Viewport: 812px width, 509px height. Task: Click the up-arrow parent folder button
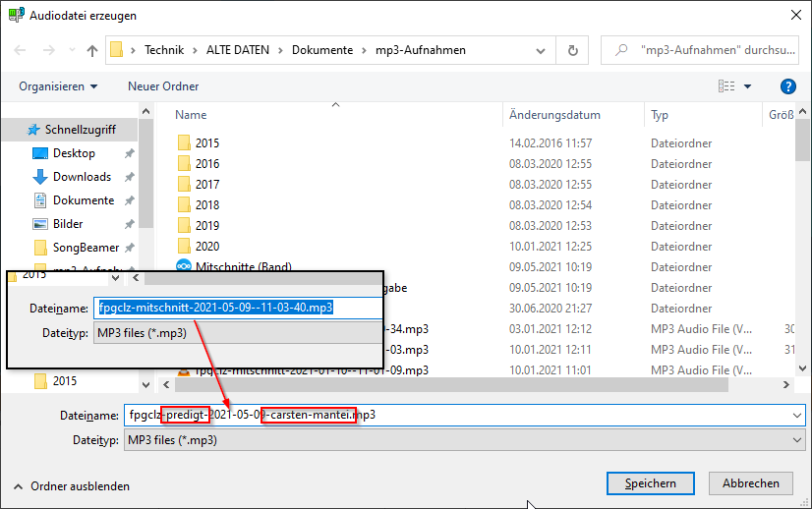[x=92, y=50]
